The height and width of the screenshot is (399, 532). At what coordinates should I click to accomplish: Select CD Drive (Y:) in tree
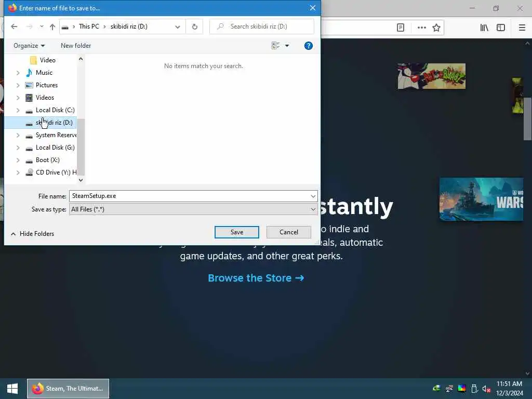pos(51,172)
